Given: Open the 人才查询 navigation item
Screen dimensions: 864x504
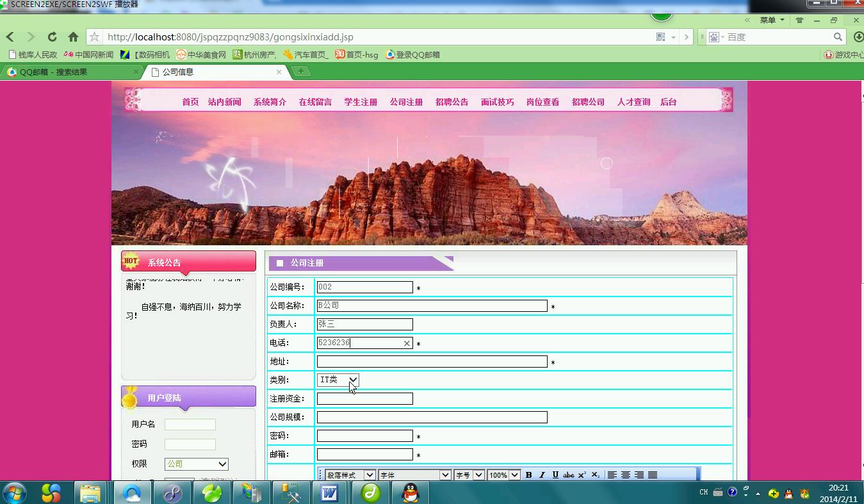Looking at the screenshot, I should (x=633, y=102).
